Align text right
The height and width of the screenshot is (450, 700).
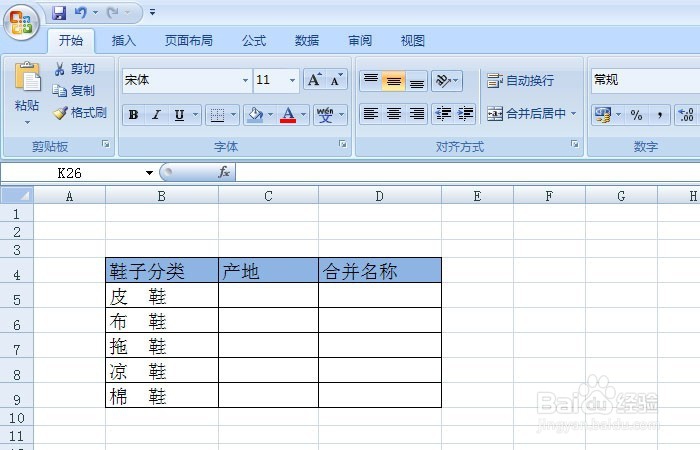(x=417, y=113)
